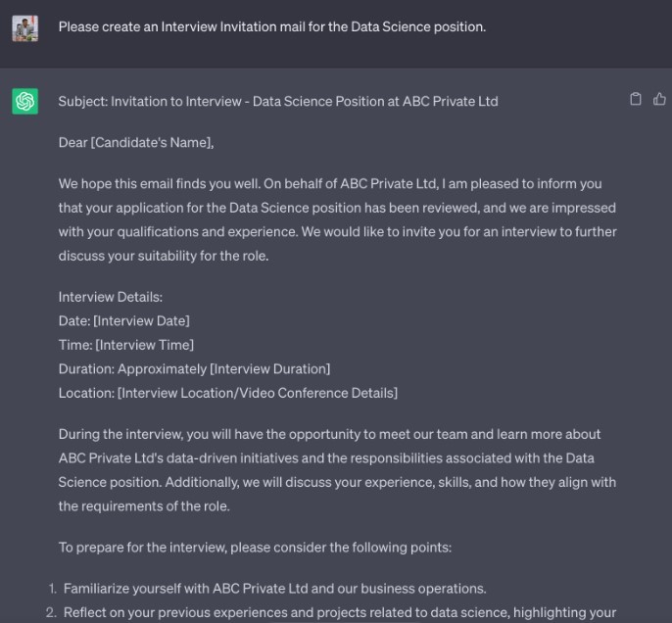The image size is (672, 623).
Task: Click the "[Candidate's Name]" placeholder
Action: pos(152,143)
